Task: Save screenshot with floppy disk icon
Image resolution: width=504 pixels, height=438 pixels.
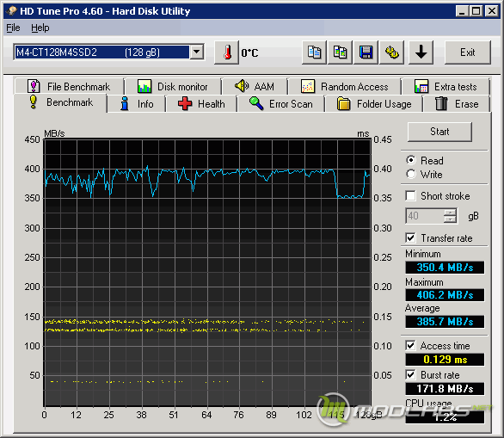Action: [x=366, y=52]
